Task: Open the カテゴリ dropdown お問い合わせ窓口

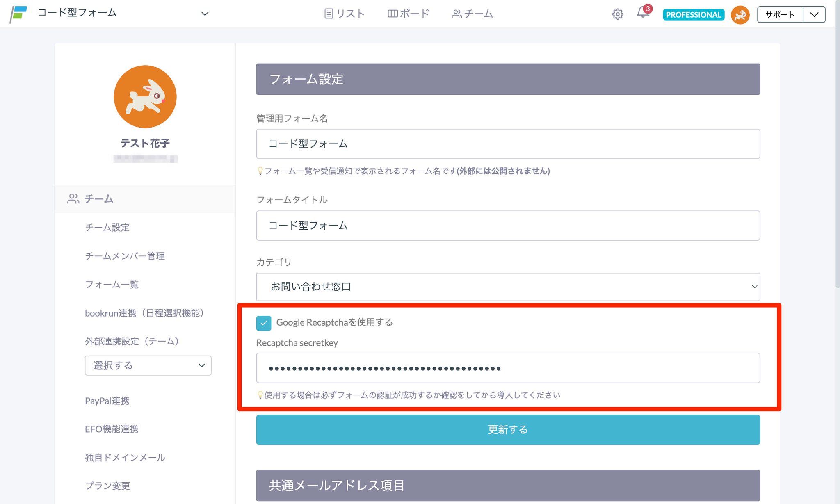Action: click(x=508, y=287)
